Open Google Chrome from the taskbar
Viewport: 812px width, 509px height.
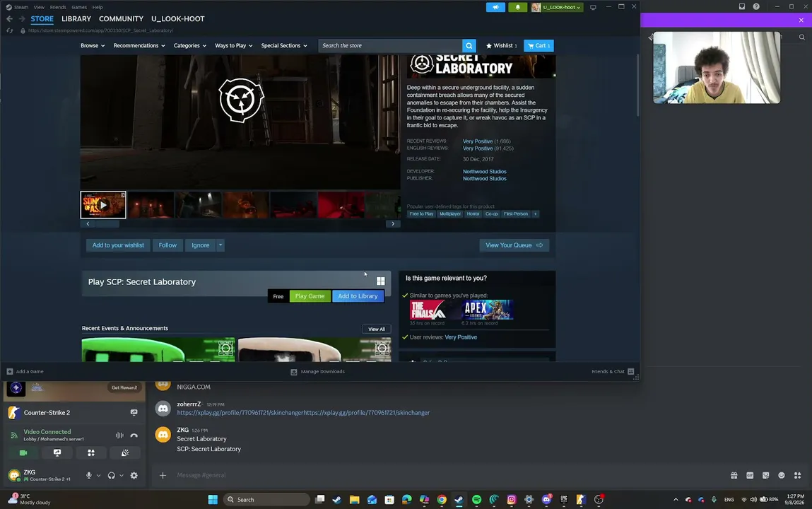click(442, 500)
